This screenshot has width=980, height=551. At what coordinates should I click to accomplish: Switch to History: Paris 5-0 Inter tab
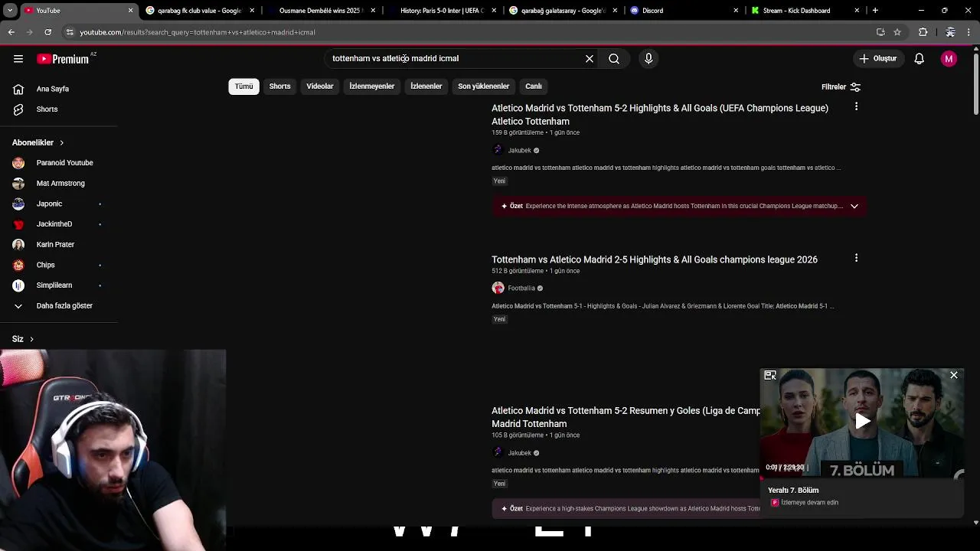coord(442,11)
